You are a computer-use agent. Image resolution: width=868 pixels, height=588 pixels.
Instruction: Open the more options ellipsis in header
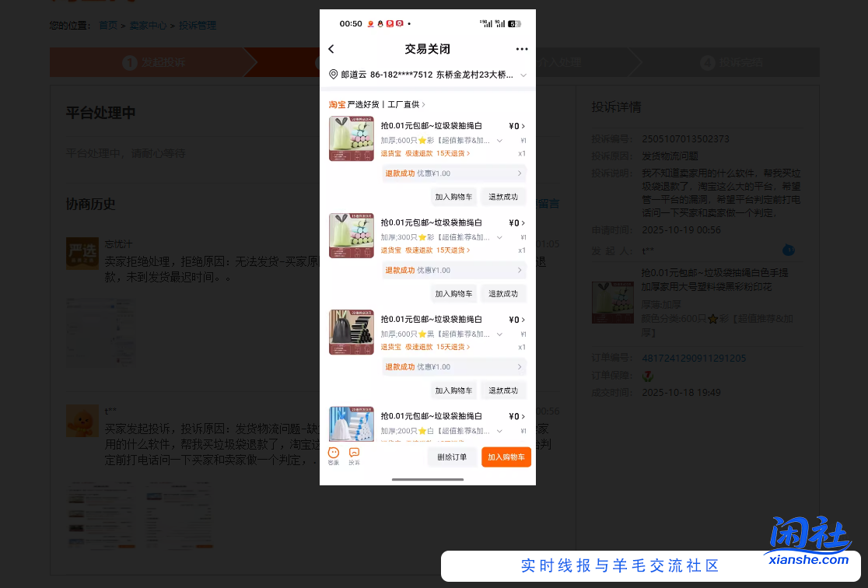[x=522, y=48]
